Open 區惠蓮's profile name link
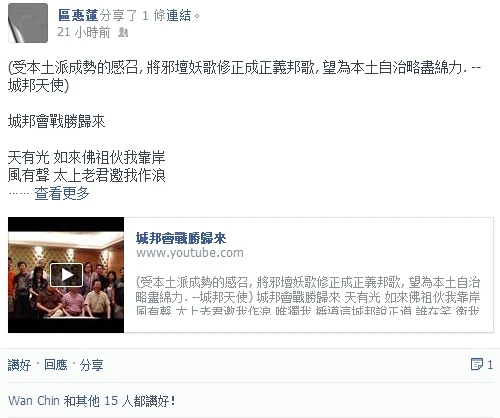 coord(78,15)
